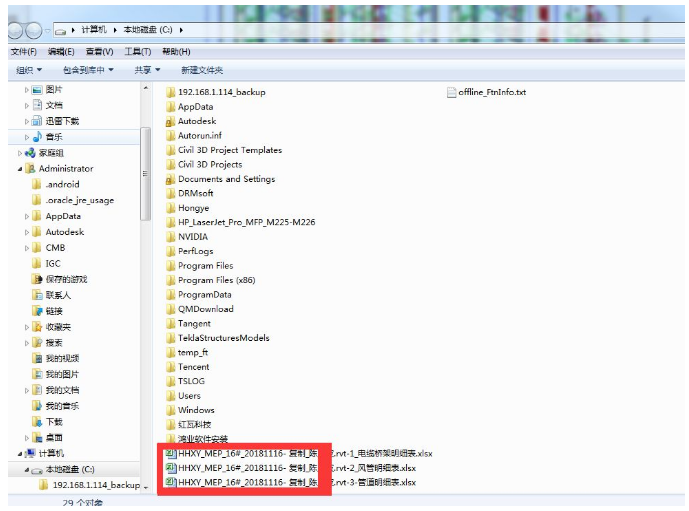Open the 帮助(H) menu
Image resolution: width=689 pixels, height=511 pixels.
[x=176, y=52]
